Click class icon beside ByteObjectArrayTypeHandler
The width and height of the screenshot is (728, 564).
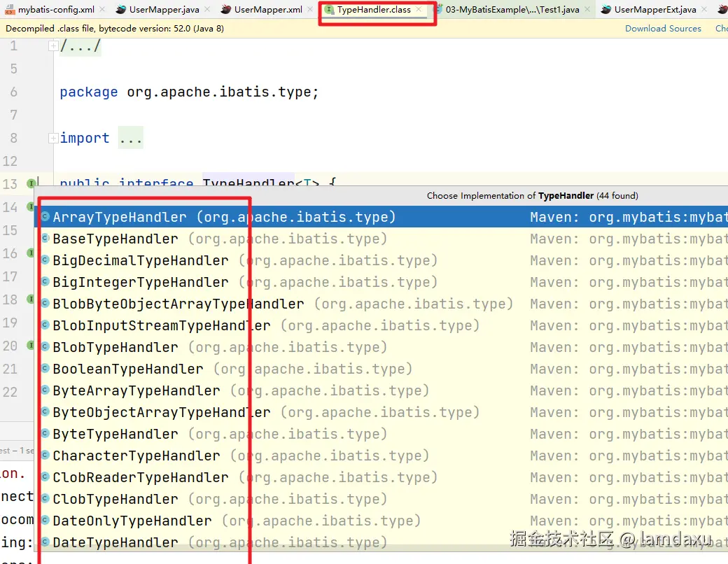(x=45, y=411)
